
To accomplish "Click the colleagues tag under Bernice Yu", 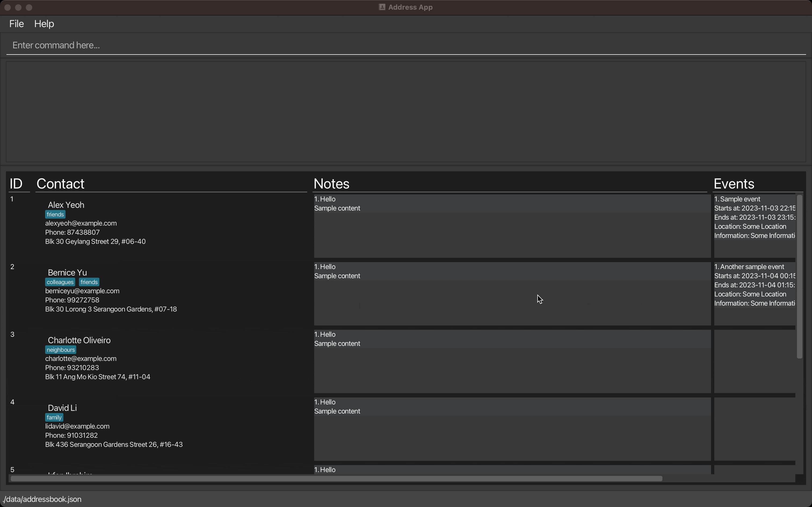I will tap(60, 282).
